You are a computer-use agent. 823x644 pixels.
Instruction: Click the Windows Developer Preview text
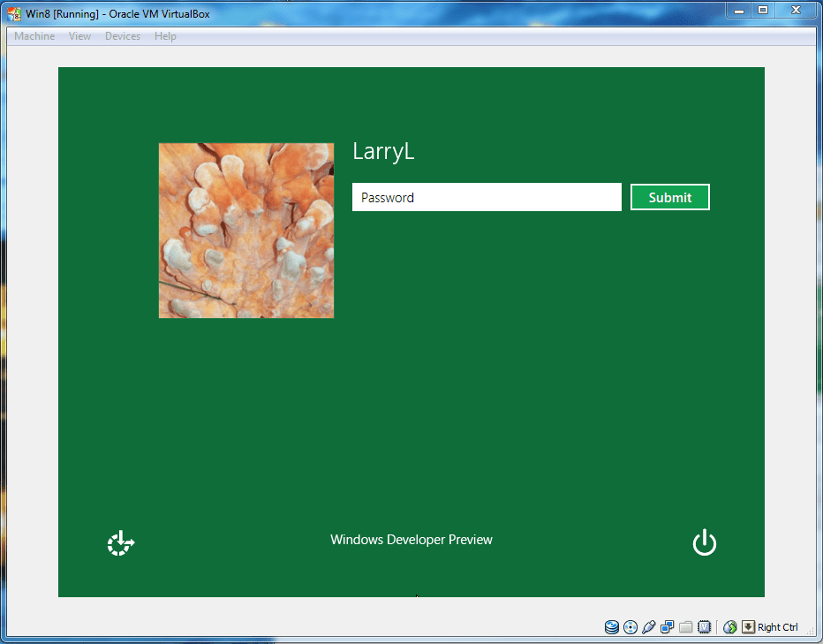click(411, 540)
